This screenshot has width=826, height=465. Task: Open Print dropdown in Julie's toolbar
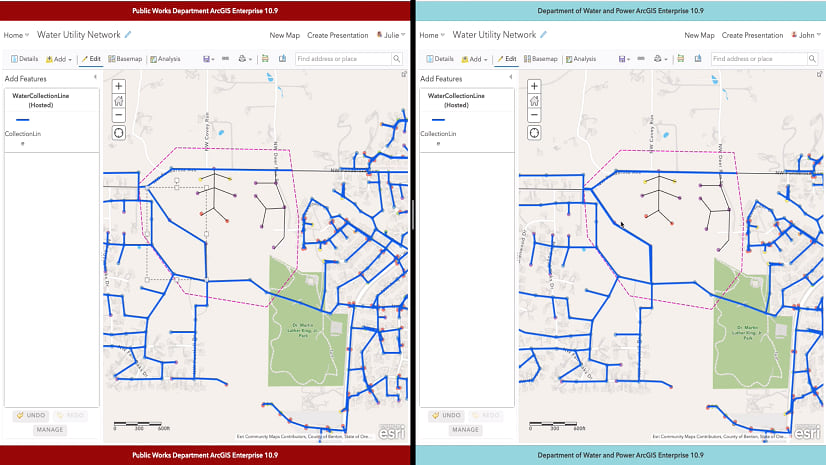245,59
